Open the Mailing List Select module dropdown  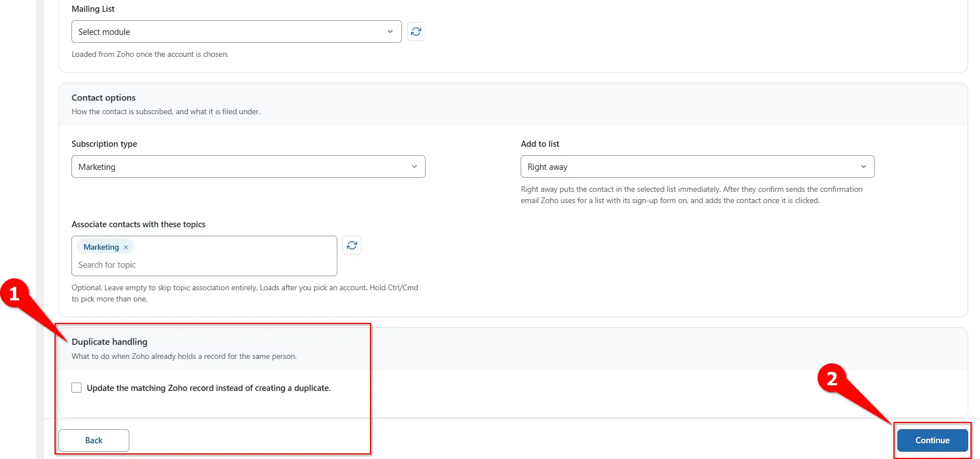[237, 31]
